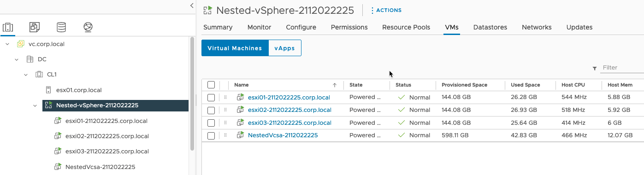Click VM icon in NestedVcsa table row

tap(240, 135)
